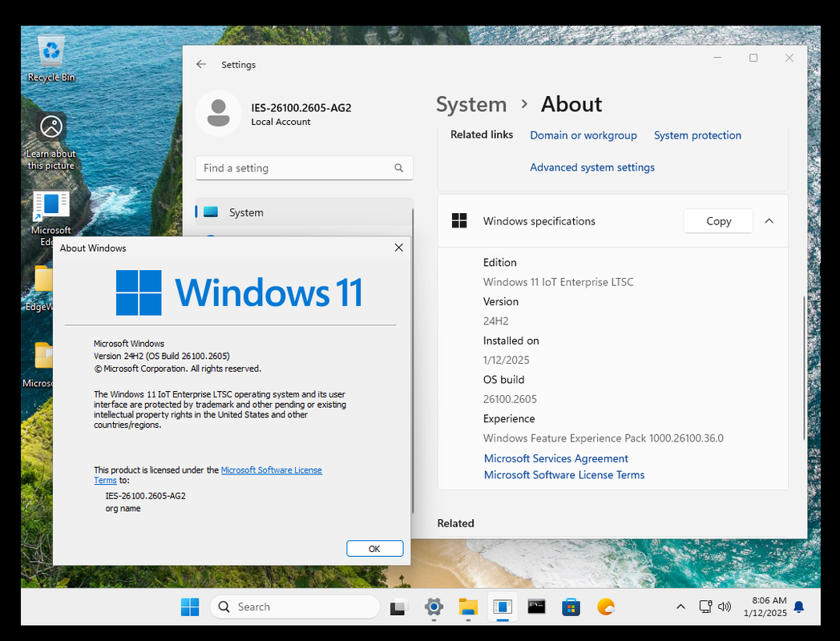Select the 24H2 version value
Viewport: 840px width, 641px height.
(x=495, y=320)
